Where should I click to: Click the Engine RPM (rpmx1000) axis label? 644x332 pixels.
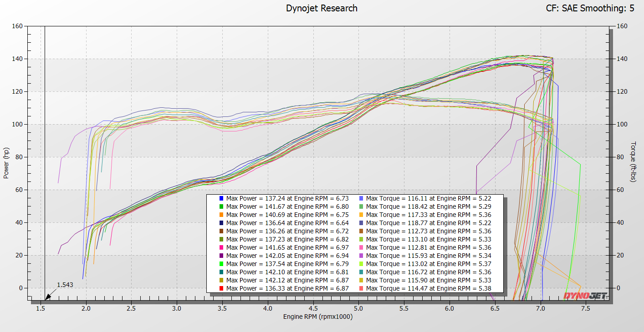click(x=317, y=317)
